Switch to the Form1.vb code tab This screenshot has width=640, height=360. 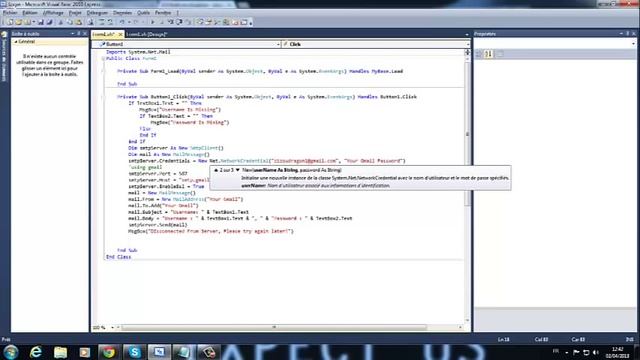[104, 34]
